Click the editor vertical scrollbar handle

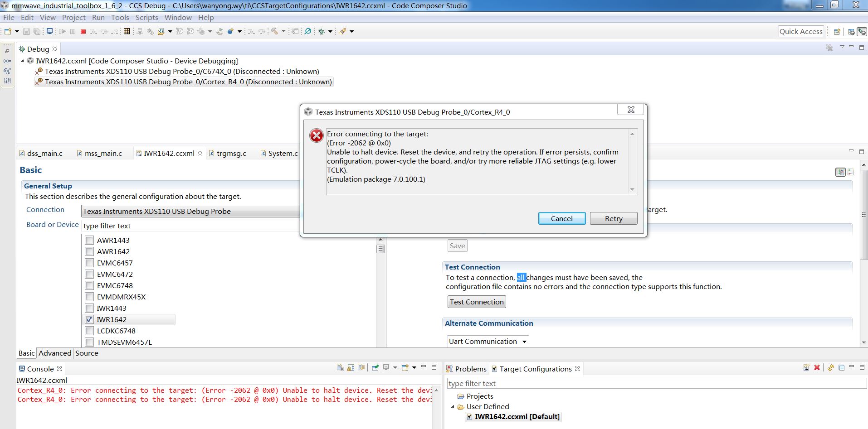coord(864,215)
